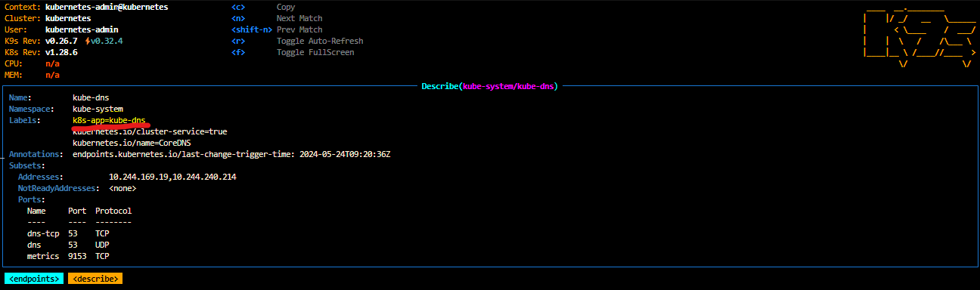Screen dimensions: 980x290
Task: Click the <c> Copy shortcut hint
Action: coord(263,7)
